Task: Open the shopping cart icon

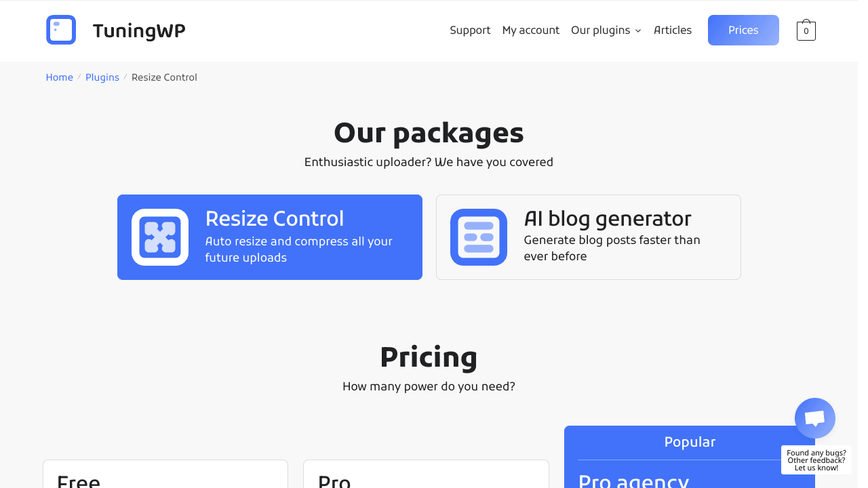Action: click(x=806, y=30)
